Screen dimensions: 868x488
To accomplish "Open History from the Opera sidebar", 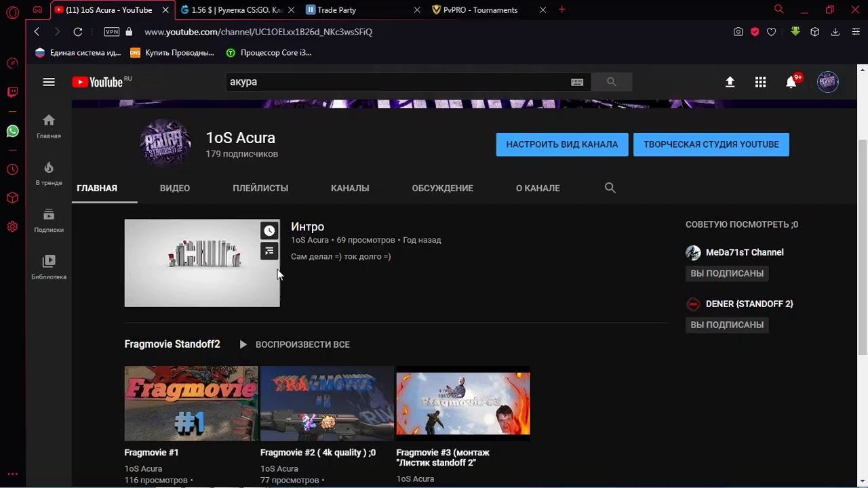I will 12,169.
